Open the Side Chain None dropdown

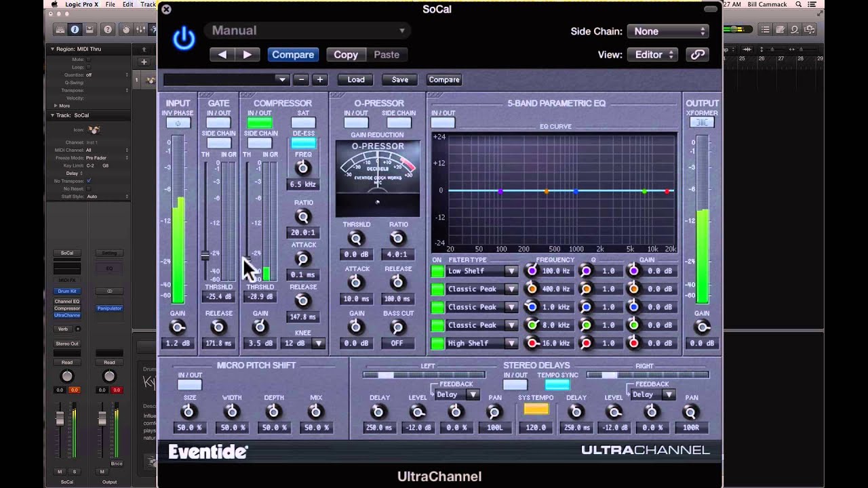[x=668, y=31]
